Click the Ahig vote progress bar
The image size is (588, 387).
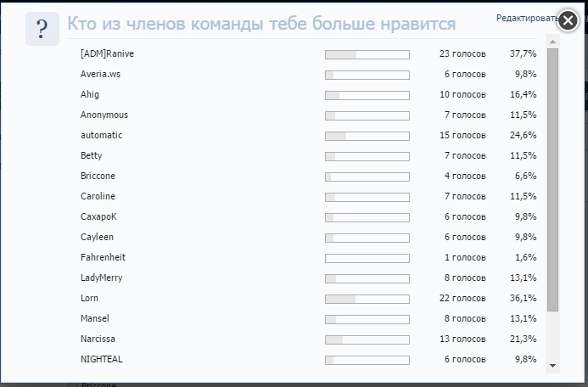click(367, 95)
